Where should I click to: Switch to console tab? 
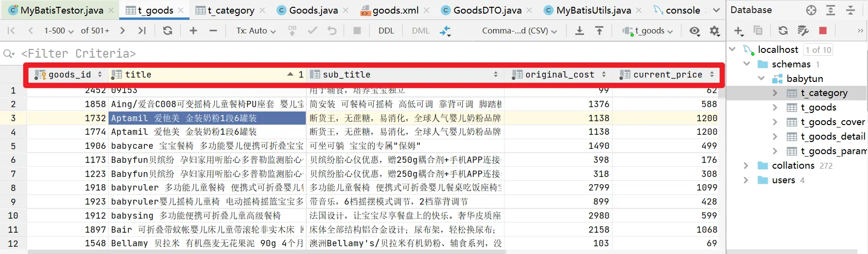click(x=677, y=10)
